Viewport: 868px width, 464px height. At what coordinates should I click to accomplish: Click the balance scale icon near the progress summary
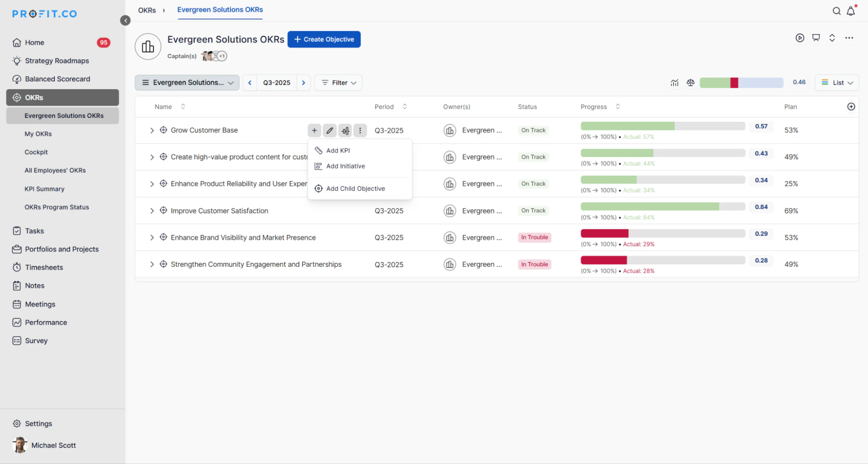(x=690, y=83)
